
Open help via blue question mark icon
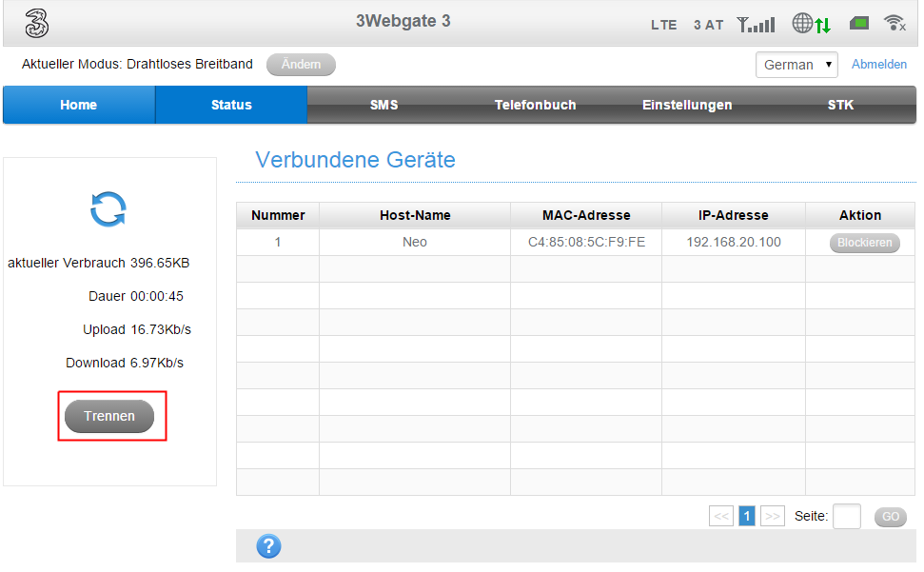click(269, 546)
